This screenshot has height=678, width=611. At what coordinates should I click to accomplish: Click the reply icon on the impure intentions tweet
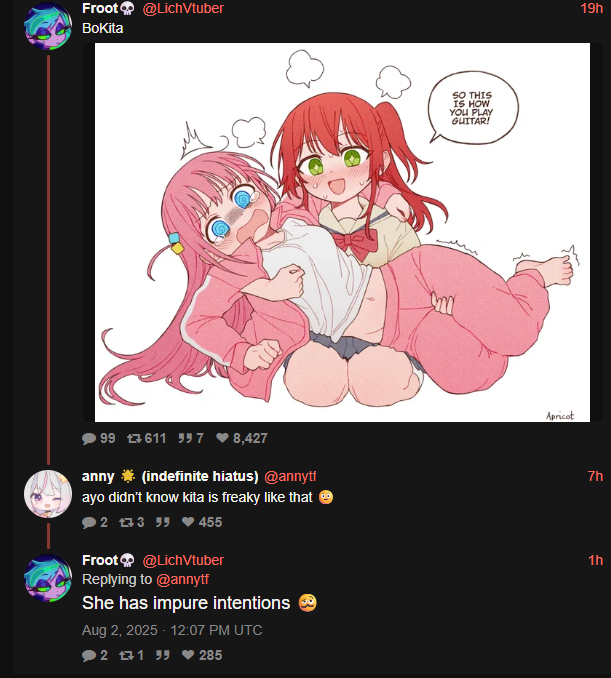[89, 656]
